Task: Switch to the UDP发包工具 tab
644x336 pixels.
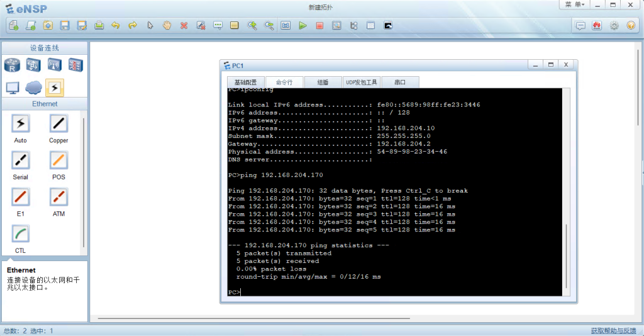Action: pos(362,82)
